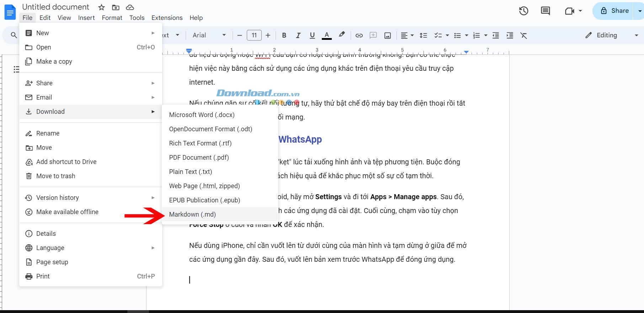Image resolution: width=644 pixels, height=313 pixels.
Task: Click the highlight color pen icon
Action: click(341, 35)
